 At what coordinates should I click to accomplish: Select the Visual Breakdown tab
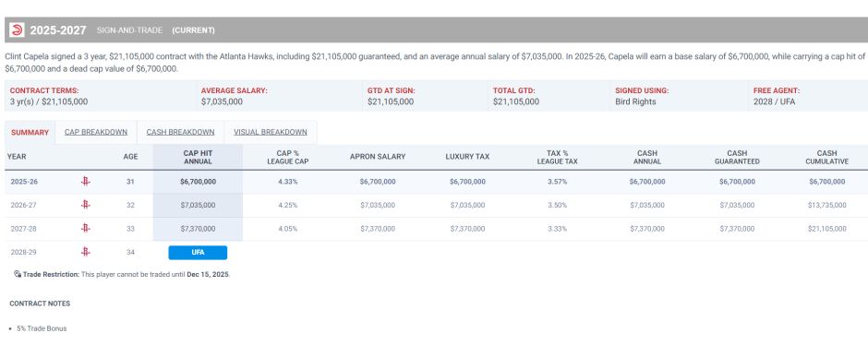click(x=271, y=132)
